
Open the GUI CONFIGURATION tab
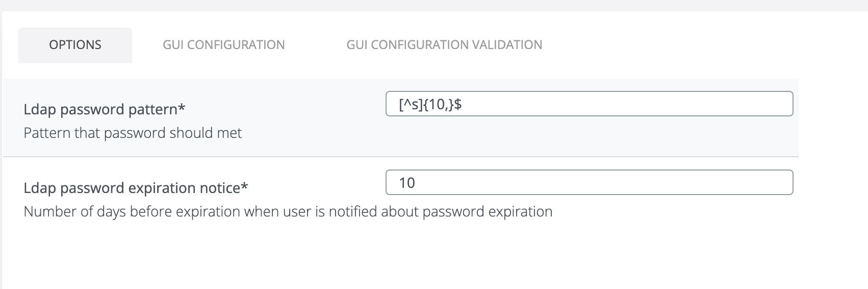223,45
